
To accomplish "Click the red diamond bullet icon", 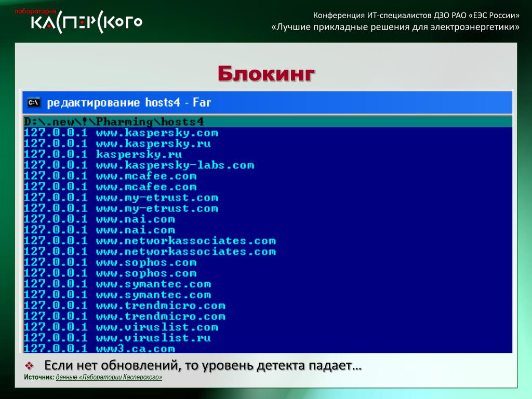I will coord(30,366).
